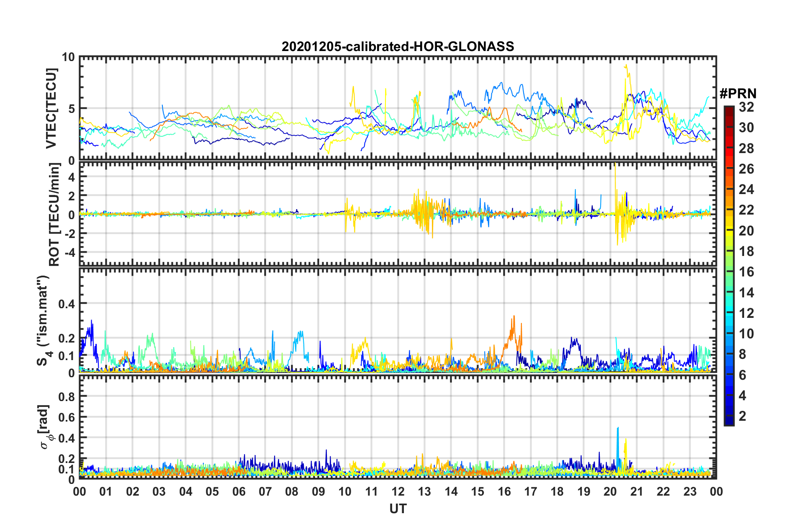Select the "UT" x-axis label
796x532 pixels.
coord(398,508)
